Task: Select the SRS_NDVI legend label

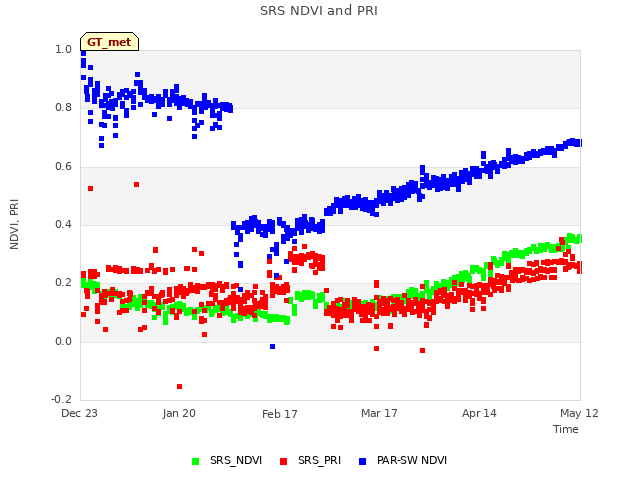Action: pyautogui.click(x=236, y=460)
